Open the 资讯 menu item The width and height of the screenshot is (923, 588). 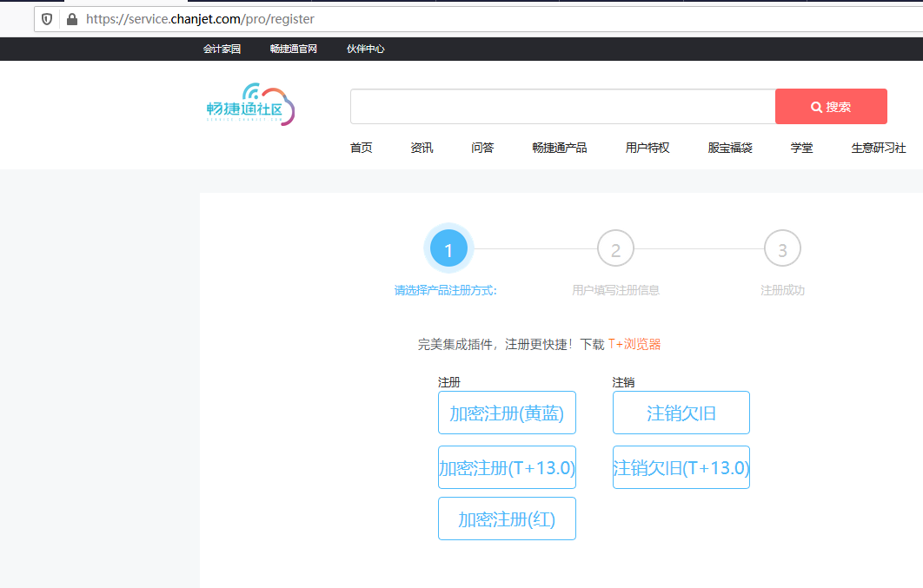click(x=422, y=148)
